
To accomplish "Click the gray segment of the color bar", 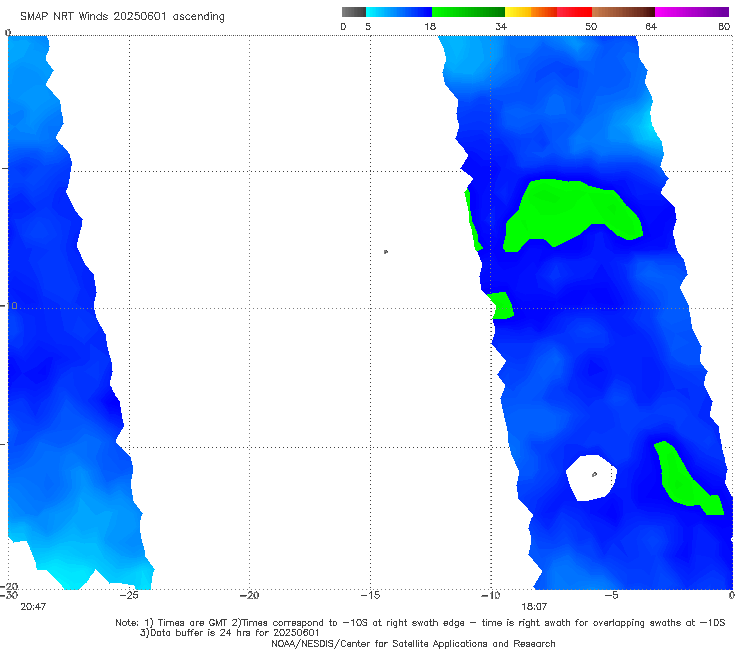I will (354, 12).
